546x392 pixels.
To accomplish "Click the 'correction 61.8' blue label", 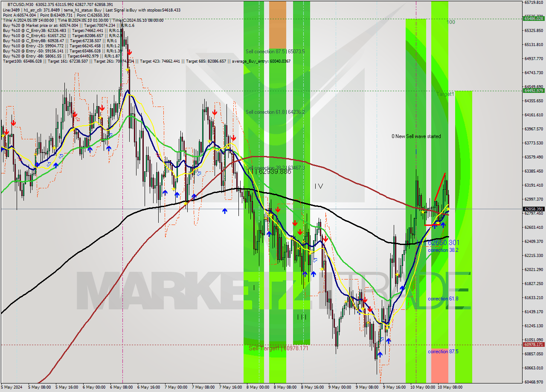I will click(x=443, y=299).
